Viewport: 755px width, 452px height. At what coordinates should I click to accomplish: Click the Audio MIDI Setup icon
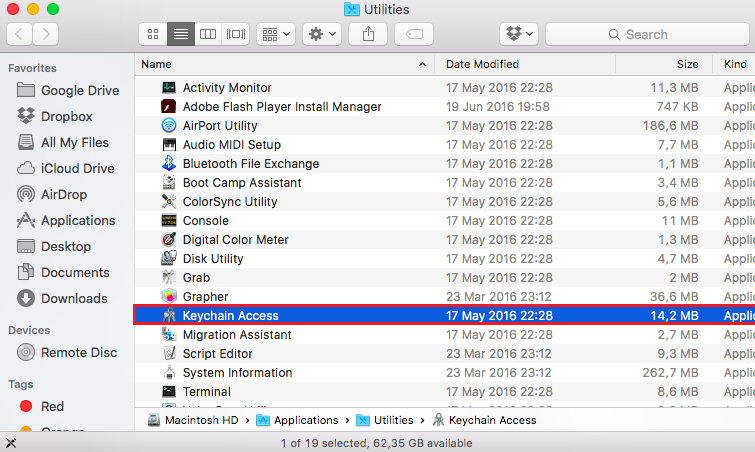pos(169,144)
